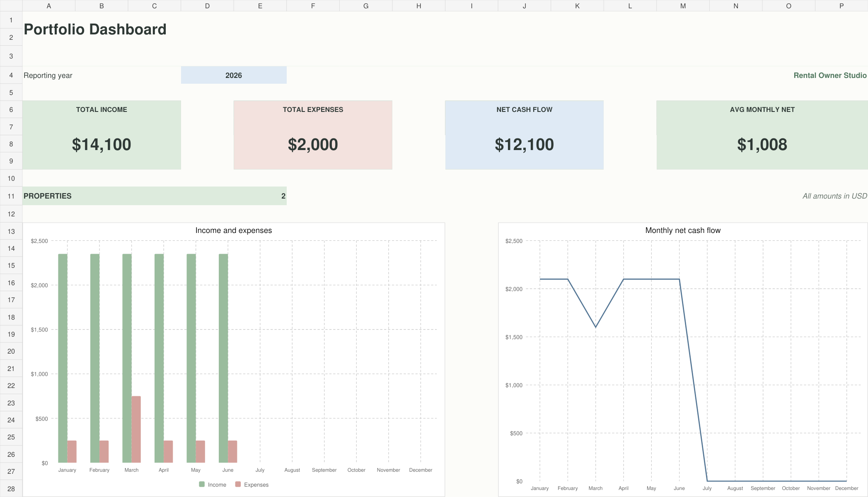Image resolution: width=868 pixels, height=497 pixels.
Task: Click the December label in bar chart axis
Action: (421, 470)
